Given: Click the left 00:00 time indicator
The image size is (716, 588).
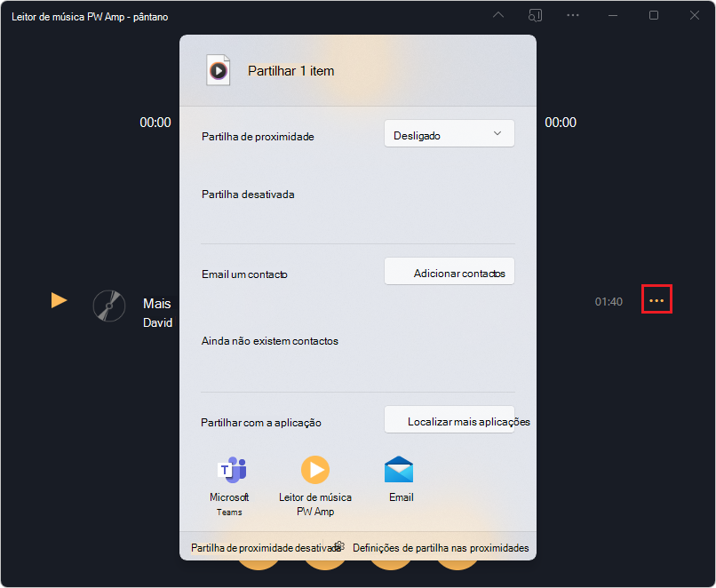Looking at the screenshot, I should pos(155,123).
